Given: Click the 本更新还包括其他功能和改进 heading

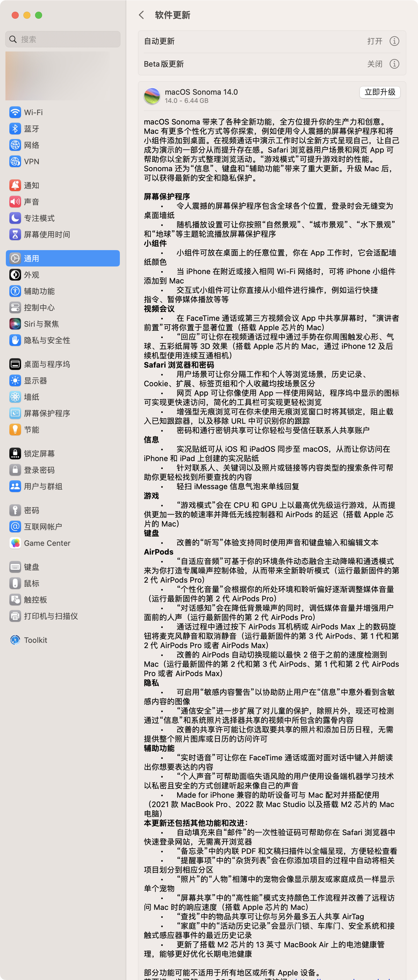Looking at the screenshot, I should tap(196, 823).
